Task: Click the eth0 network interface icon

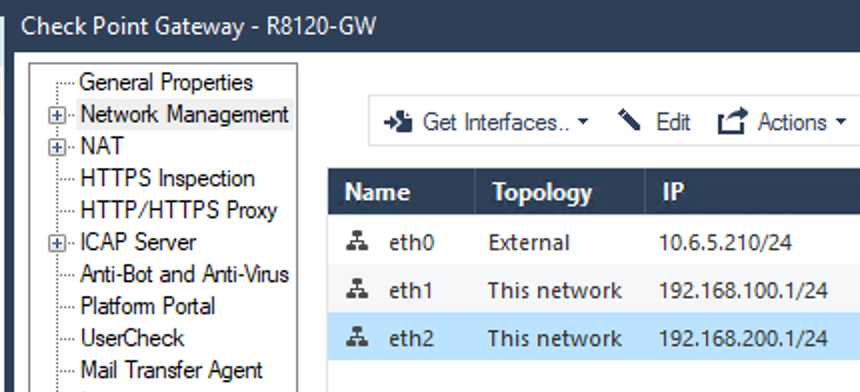Action: coord(357,241)
